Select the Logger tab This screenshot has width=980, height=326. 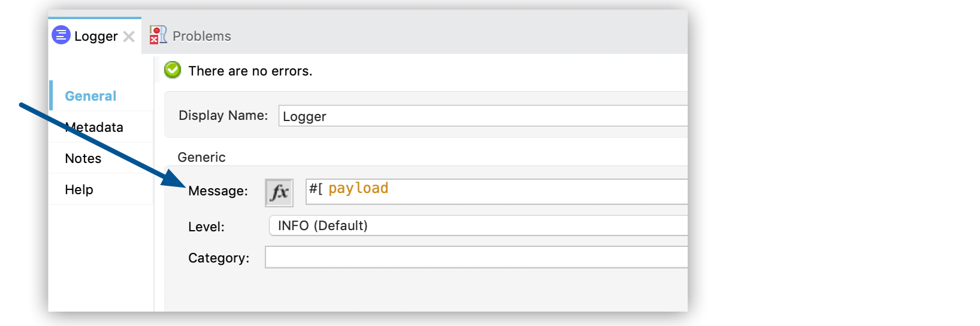point(96,36)
